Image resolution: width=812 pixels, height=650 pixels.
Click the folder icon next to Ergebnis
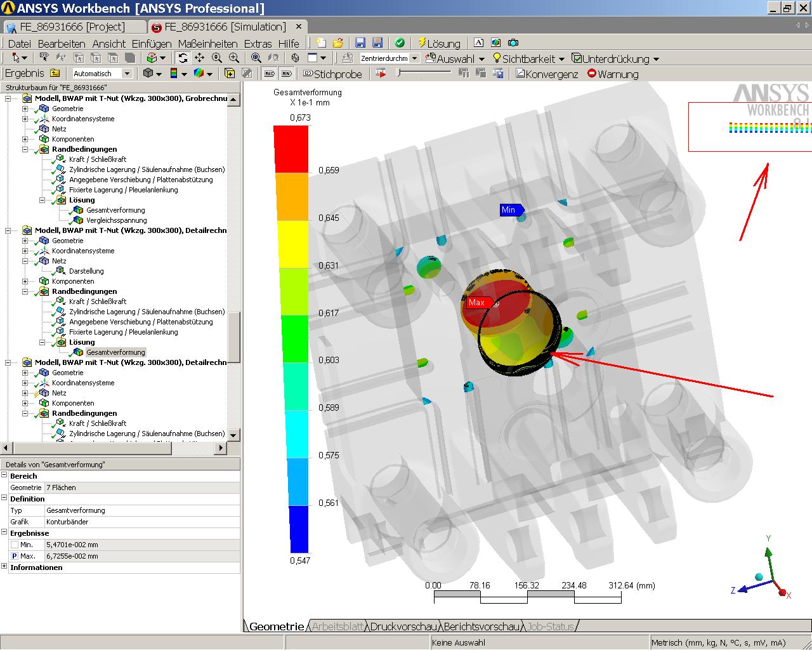pyautogui.click(x=55, y=74)
